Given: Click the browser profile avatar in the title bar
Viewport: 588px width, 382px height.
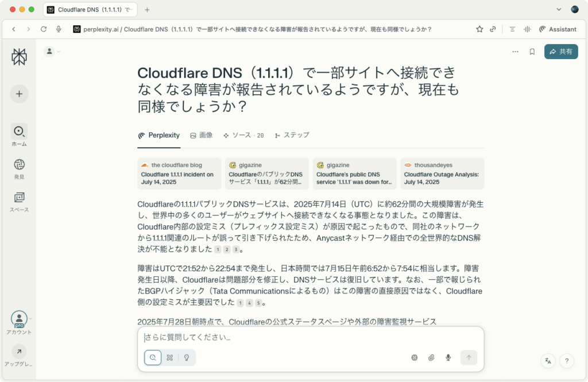Looking at the screenshot, I should [574, 10].
